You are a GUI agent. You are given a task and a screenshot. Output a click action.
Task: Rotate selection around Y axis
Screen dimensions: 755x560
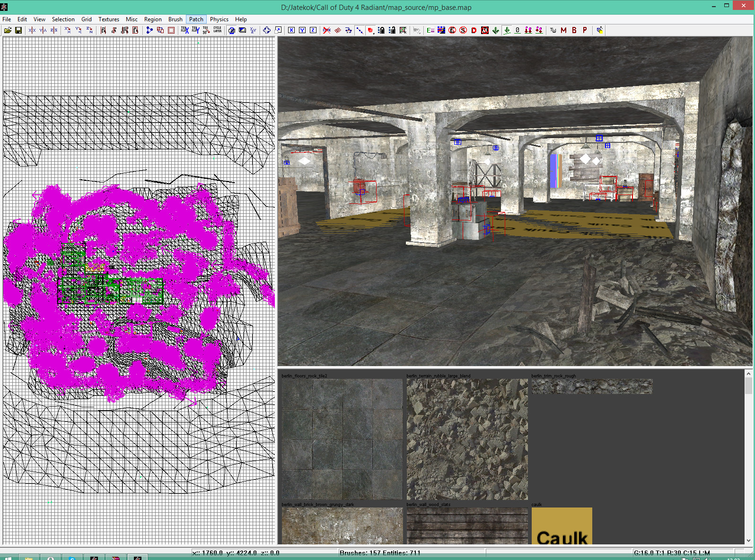coord(79,30)
